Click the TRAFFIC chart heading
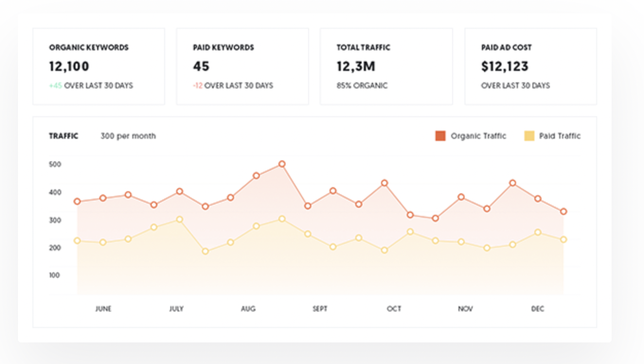644x364 pixels. 64,136
